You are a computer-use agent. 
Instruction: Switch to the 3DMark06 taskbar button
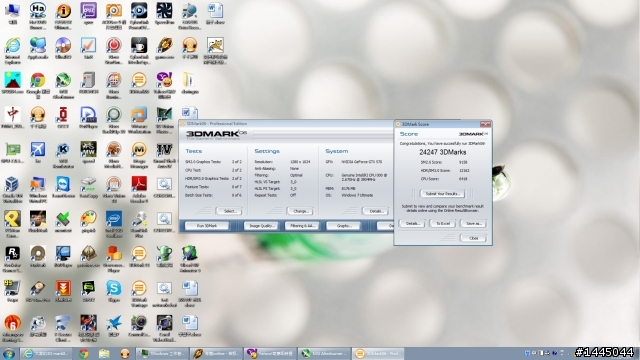click(x=378, y=353)
